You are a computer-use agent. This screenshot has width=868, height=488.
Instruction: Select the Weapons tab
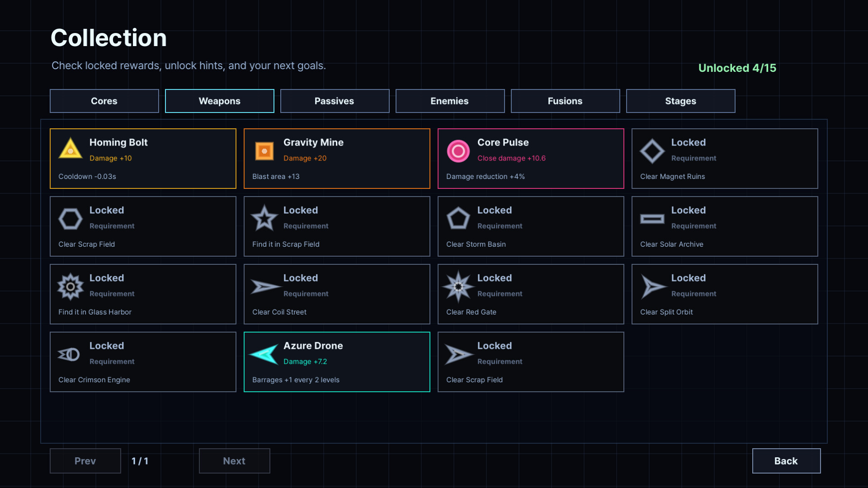click(220, 101)
